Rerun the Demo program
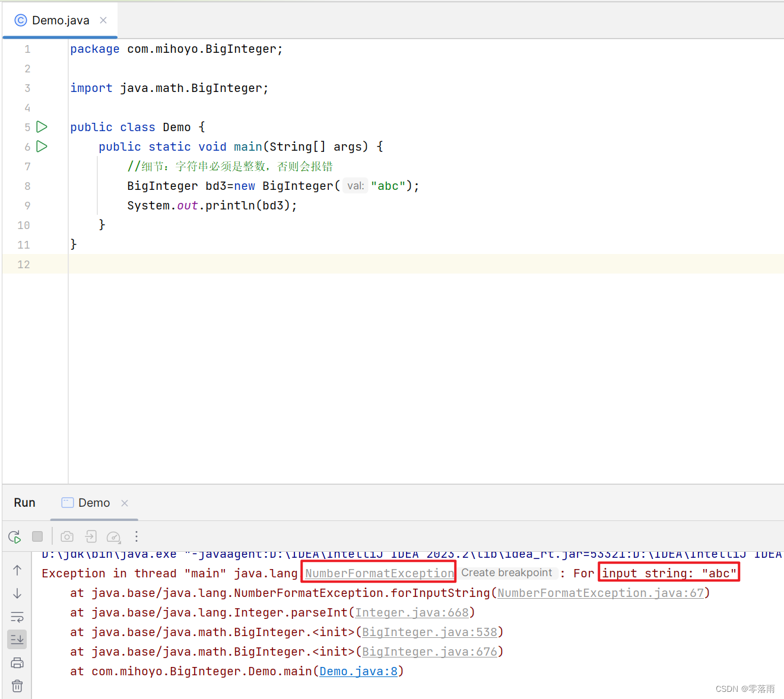 tap(14, 536)
